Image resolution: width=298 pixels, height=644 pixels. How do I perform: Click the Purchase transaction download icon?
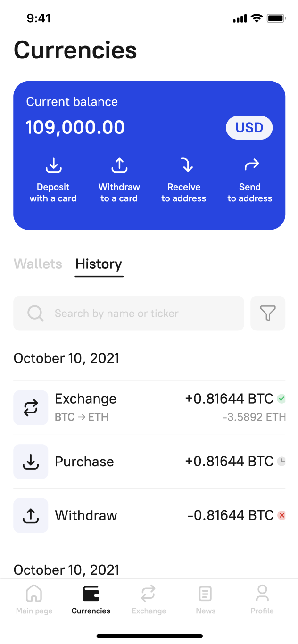click(31, 461)
